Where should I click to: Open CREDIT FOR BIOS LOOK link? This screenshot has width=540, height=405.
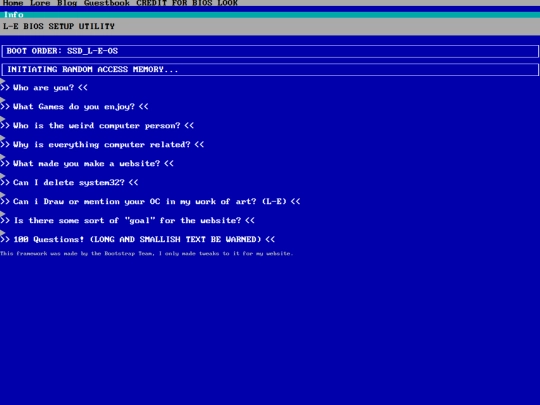click(187, 3)
